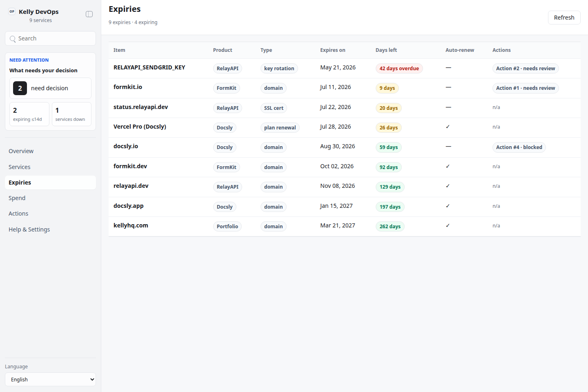Toggle the sidebar collapse icon
Screen dimensions: 588x392
pos(89,14)
